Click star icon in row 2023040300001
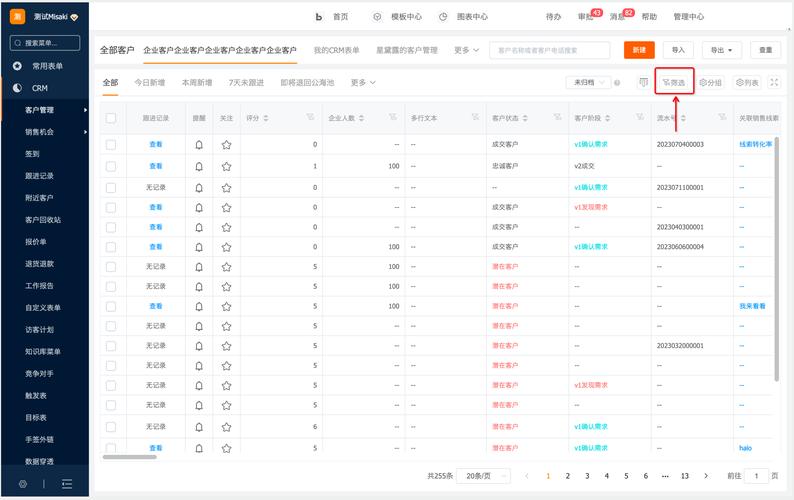 pos(226,227)
